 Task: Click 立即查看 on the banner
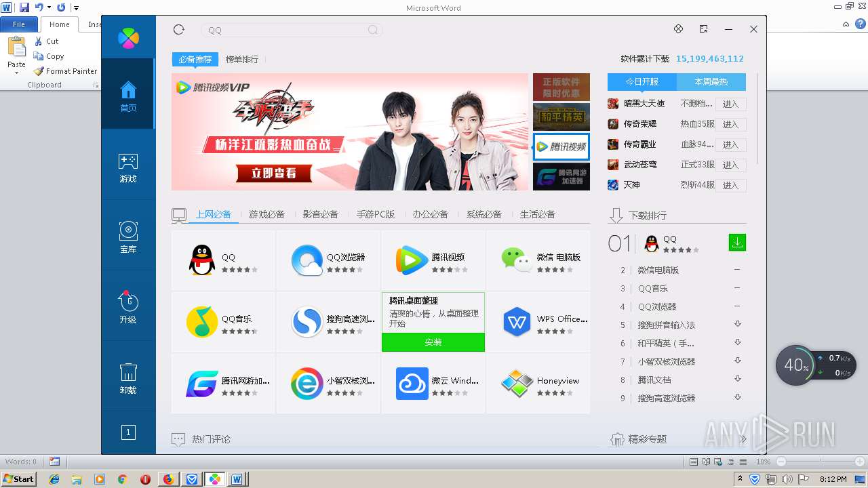coord(274,173)
